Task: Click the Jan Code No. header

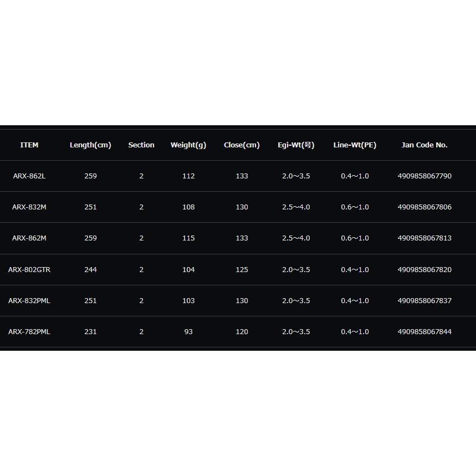Action: pyautogui.click(x=424, y=145)
